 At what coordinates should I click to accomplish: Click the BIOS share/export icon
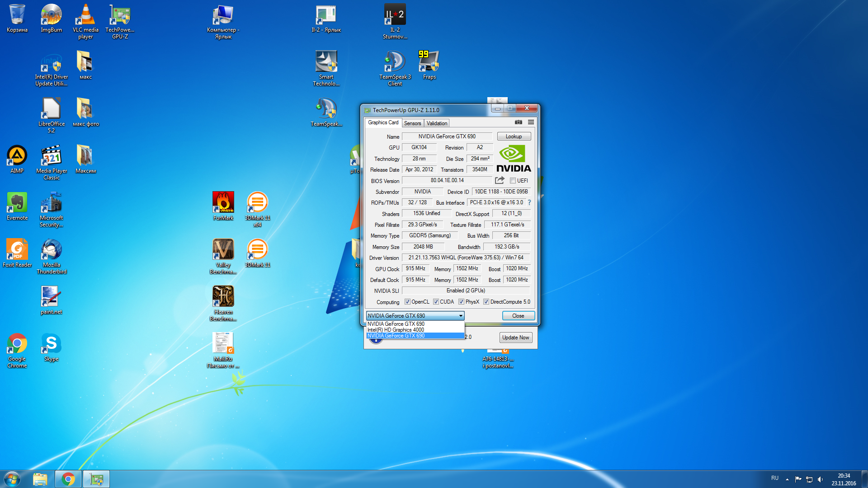tap(500, 180)
